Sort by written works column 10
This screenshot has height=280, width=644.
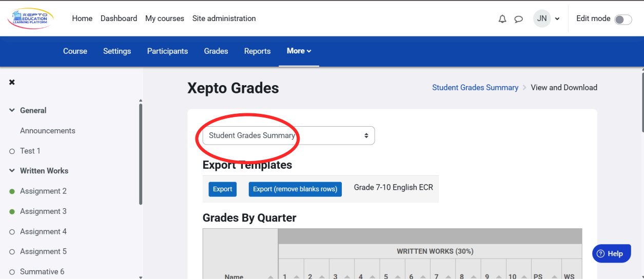pyautogui.click(x=524, y=277)
